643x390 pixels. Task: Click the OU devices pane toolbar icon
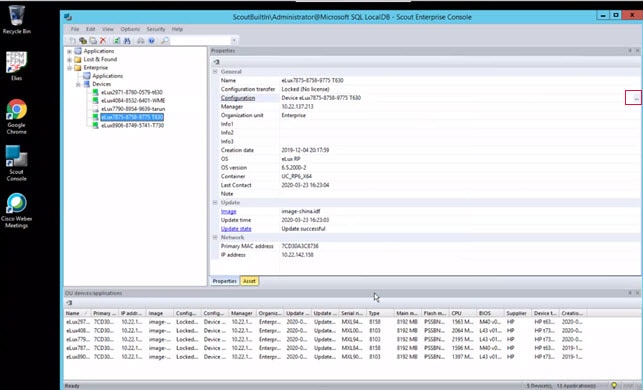pyautogui.click(x=69, y=303)
